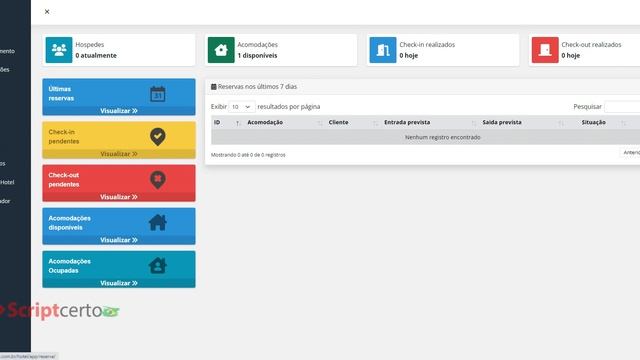The height and width of the screenshot is (360, 640).
Task: Click the Hospedes guests icon
Action: click(x=59, y=50)
